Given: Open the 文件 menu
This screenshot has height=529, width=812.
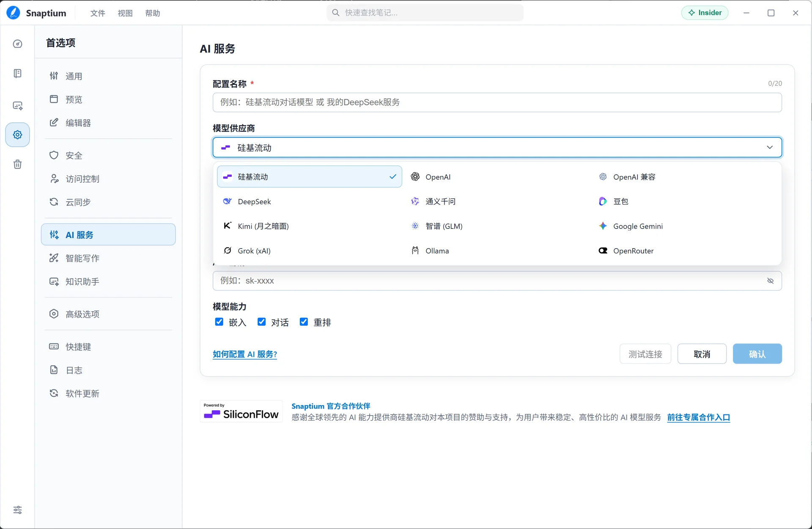Looking at the screenshot, I should coord(98,13).
